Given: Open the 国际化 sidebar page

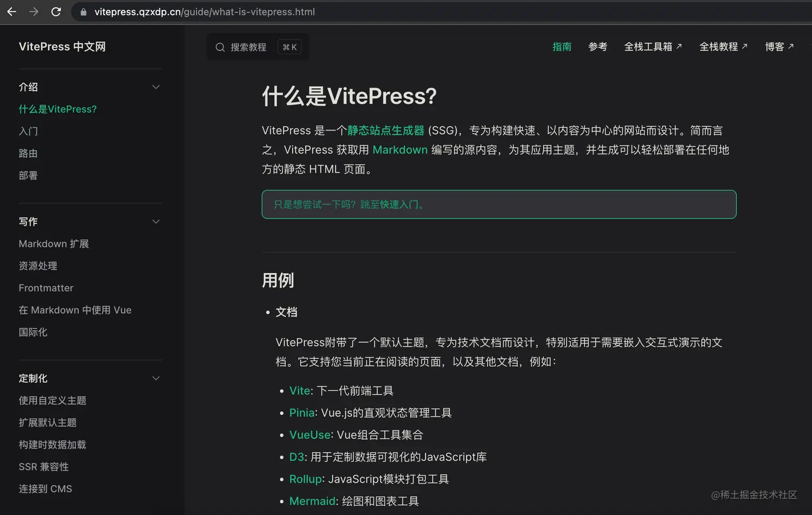Looking at the screenshot, I should coord(33,332).
